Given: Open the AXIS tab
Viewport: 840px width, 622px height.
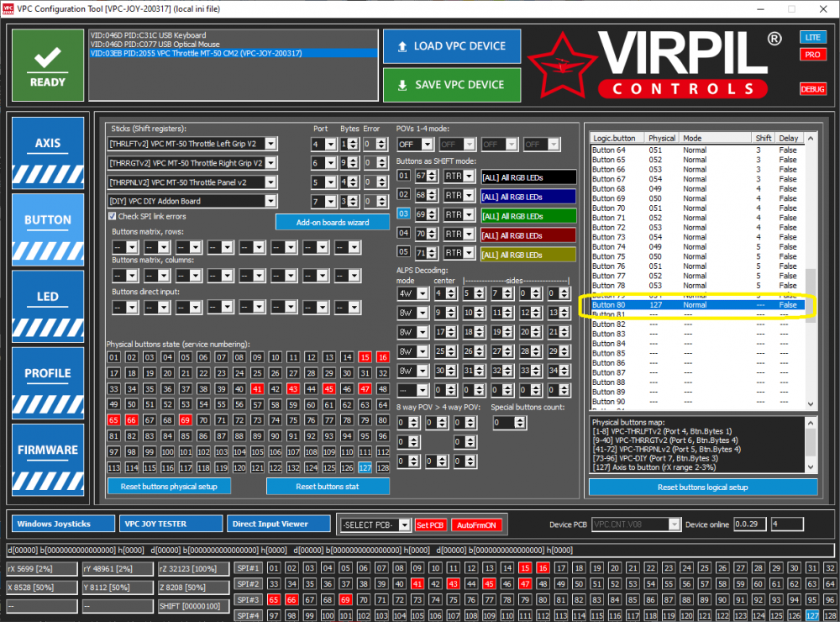Looking at the screenshot, I should point(48,153).
